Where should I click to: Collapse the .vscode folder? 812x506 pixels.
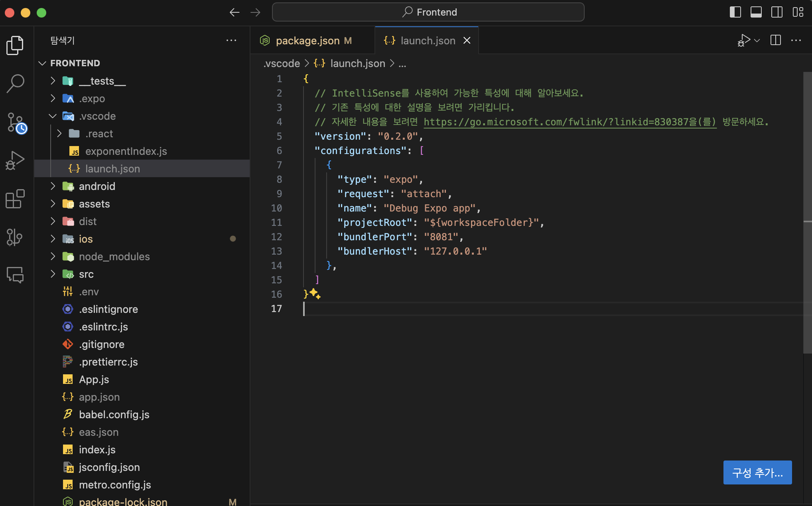53,116
